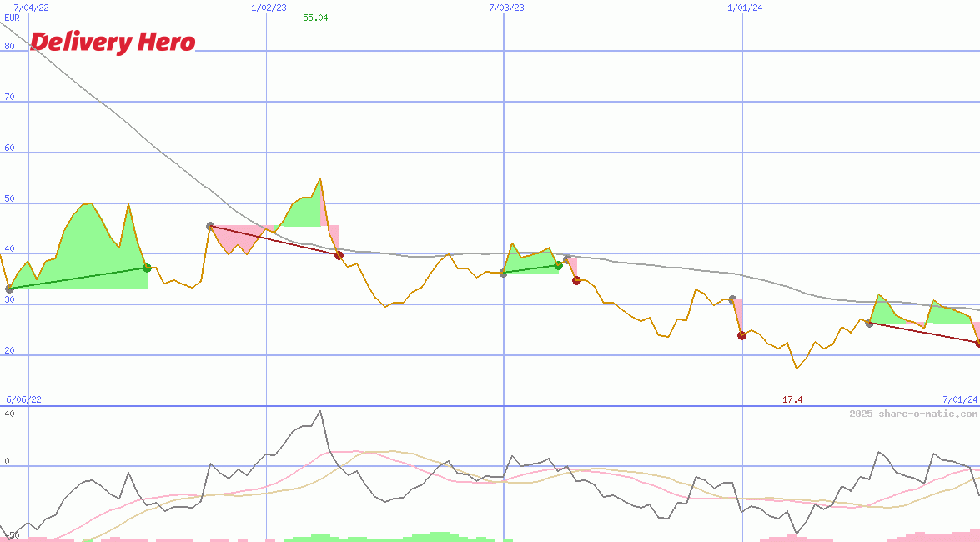Image resolution: width=980 pixels, height=542 pixels.
Task: Click the gray start dot of first red trend line
Action: 211,226
